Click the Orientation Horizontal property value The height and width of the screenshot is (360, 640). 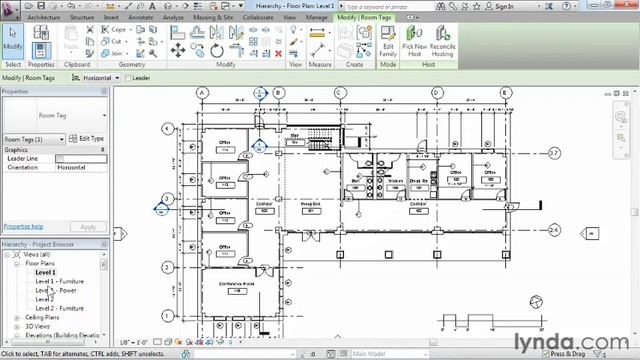pos(81,168)
